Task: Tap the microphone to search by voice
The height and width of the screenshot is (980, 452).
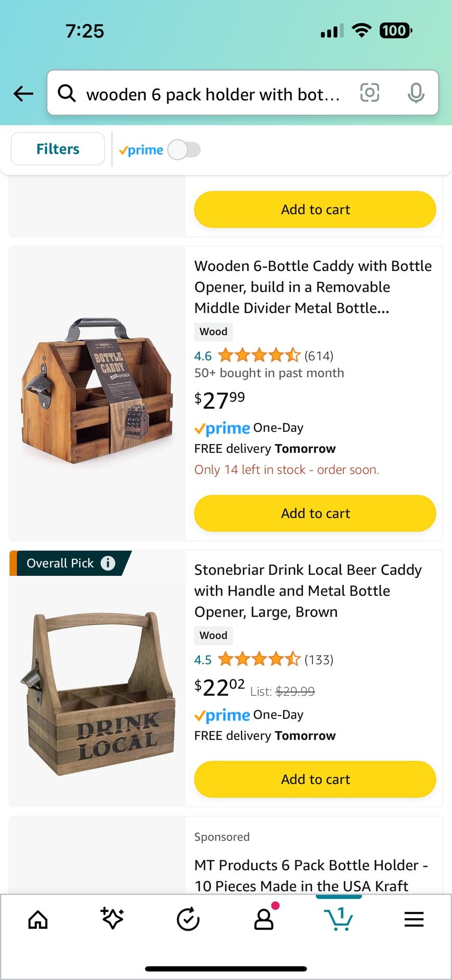Action: pyautogui.click(x=417, y=93)
